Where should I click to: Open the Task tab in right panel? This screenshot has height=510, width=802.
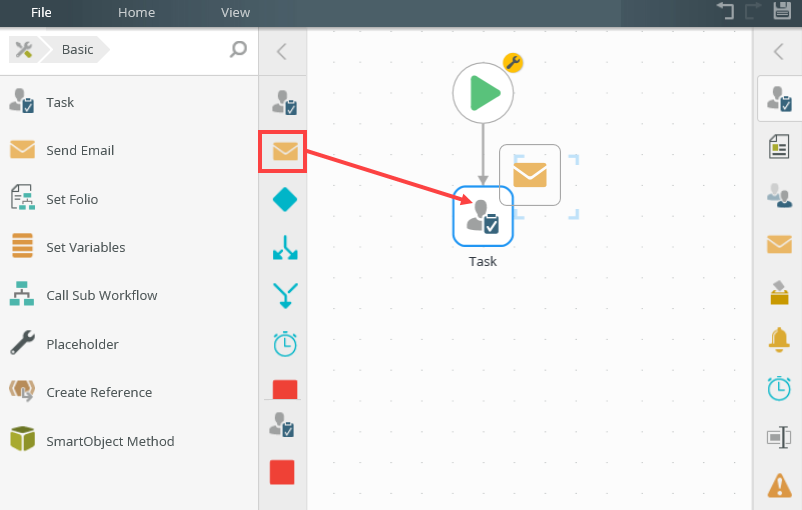(x=779, y=99)
